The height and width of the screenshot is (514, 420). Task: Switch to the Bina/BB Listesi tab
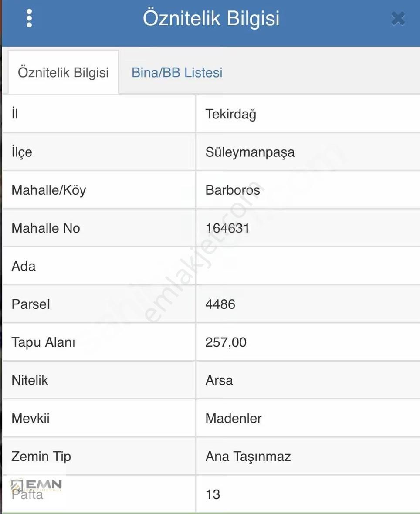(x=177, y=72)
